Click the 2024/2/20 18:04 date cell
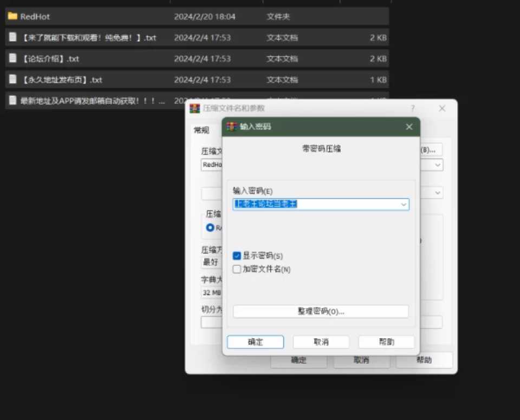Screen dimensions: 520x420 (x=205, y=16)
